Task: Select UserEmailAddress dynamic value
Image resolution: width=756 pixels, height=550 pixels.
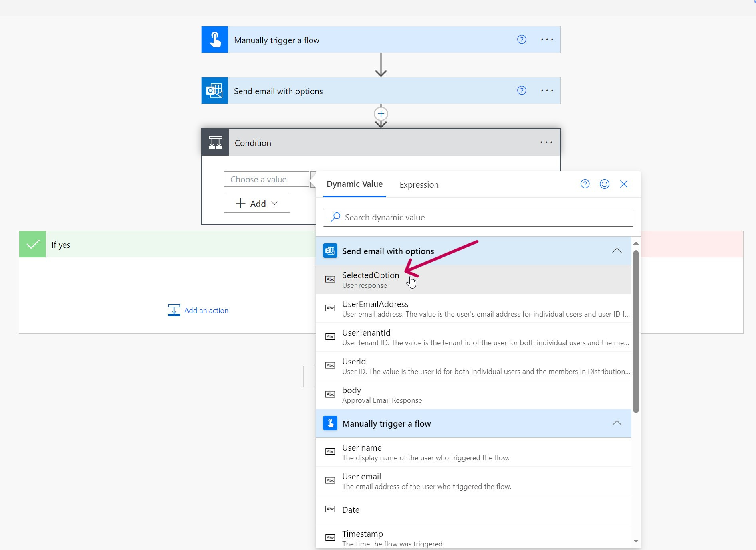Action: (x=474, y=309)
